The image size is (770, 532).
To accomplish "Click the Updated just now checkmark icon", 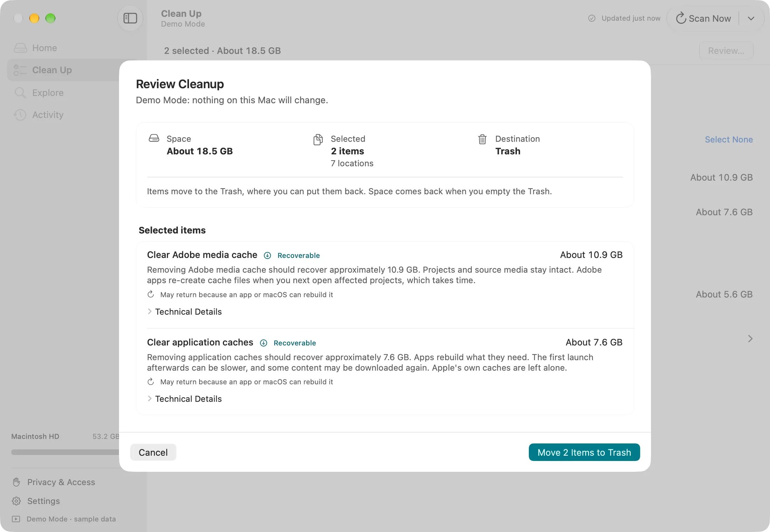I will [592, 18].
